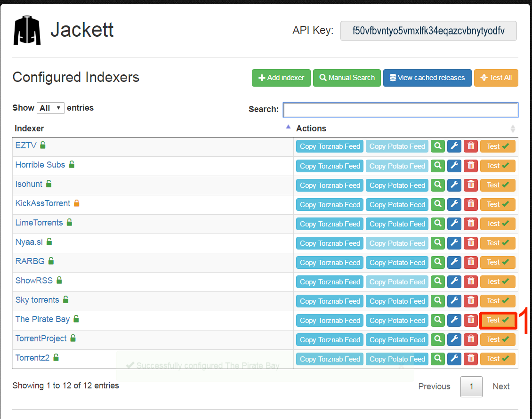Open Manual Search

coord(347,78)
